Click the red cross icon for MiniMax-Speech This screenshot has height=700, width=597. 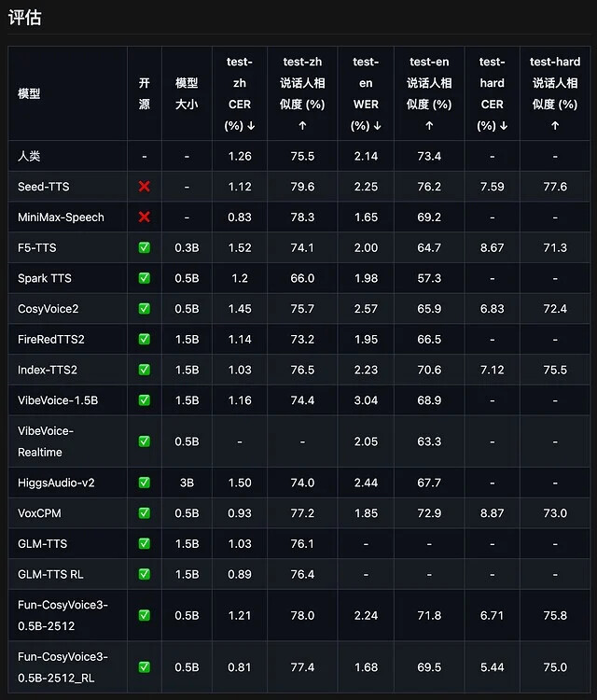[x=144, y=217]
